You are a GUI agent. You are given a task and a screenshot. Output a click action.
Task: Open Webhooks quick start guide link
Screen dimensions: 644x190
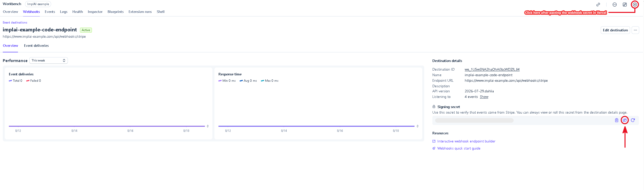point(459,148)
